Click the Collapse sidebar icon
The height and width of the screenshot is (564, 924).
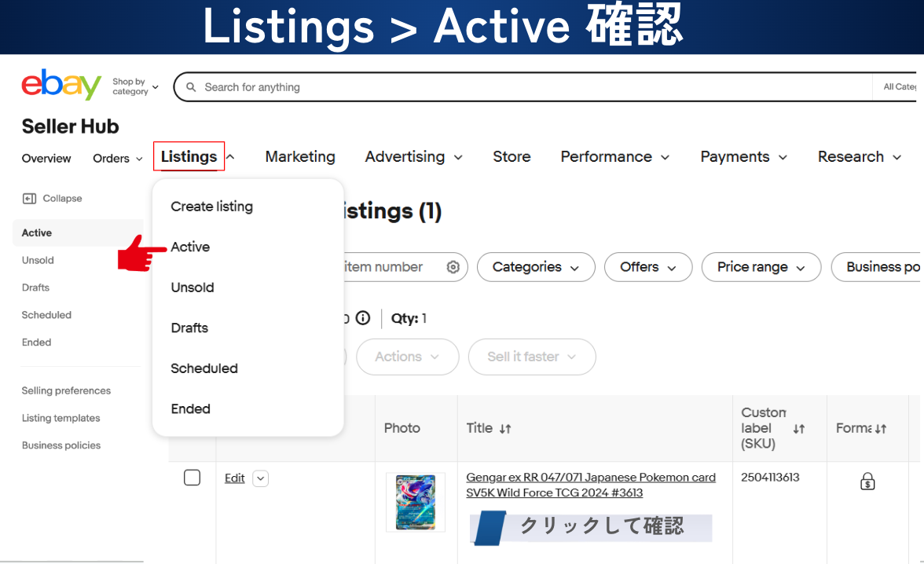pyautogui.click(x=30, y=199)
